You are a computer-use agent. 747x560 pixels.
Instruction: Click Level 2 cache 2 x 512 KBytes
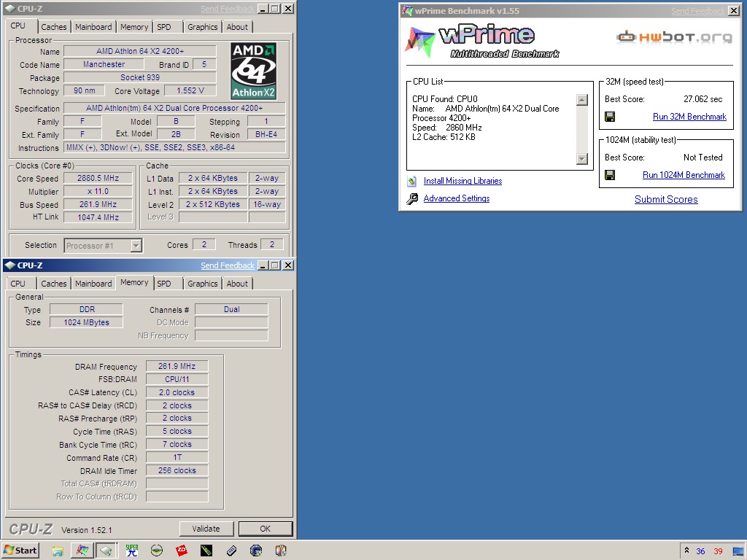point(213,204)
